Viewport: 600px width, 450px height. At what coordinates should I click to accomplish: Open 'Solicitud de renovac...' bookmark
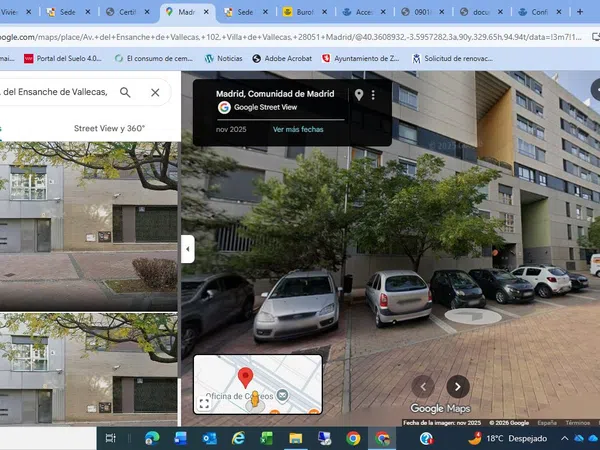pyautogui.click(x=452, y=59)
